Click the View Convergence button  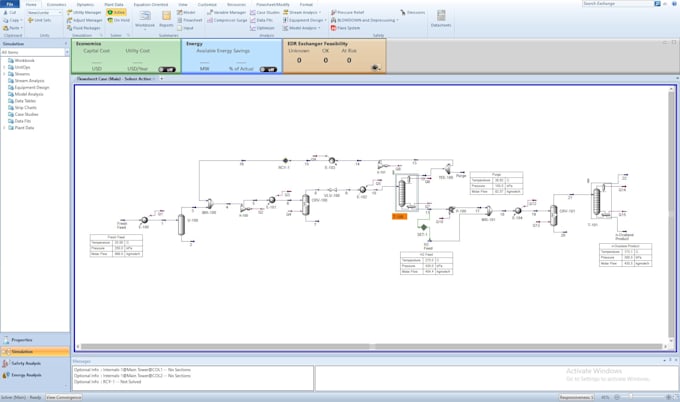[64, 397]
